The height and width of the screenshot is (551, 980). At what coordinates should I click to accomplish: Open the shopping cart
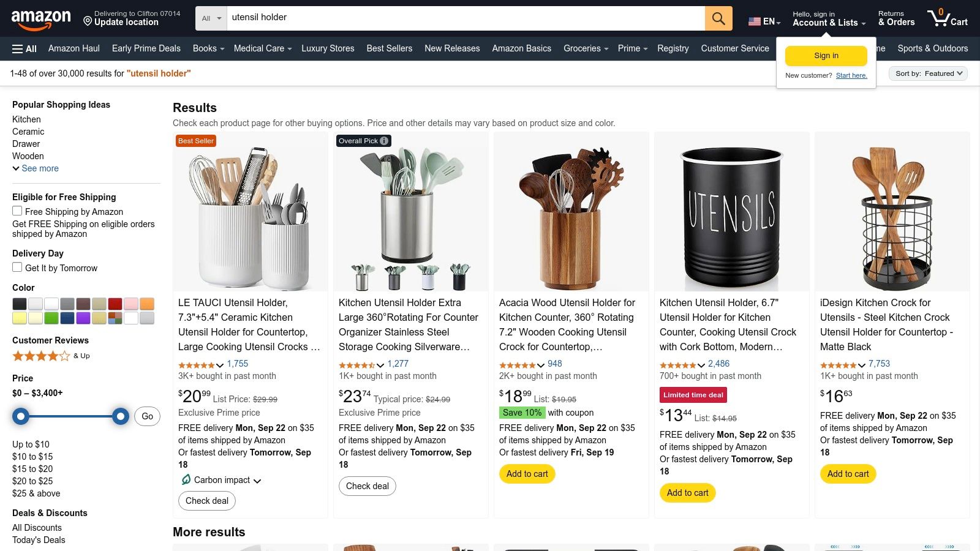point(947,18)
